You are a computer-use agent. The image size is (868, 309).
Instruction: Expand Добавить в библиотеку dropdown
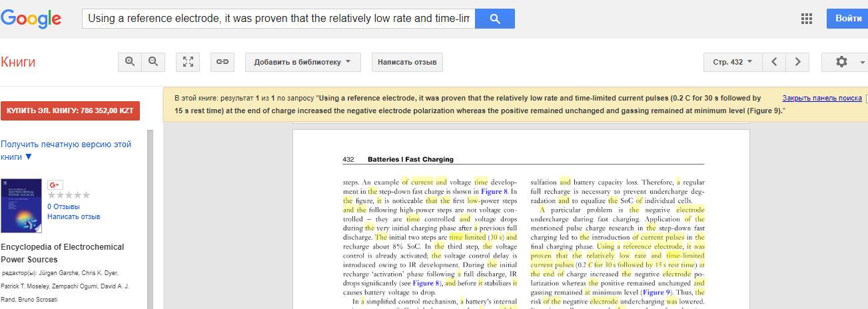pos(302,62)
